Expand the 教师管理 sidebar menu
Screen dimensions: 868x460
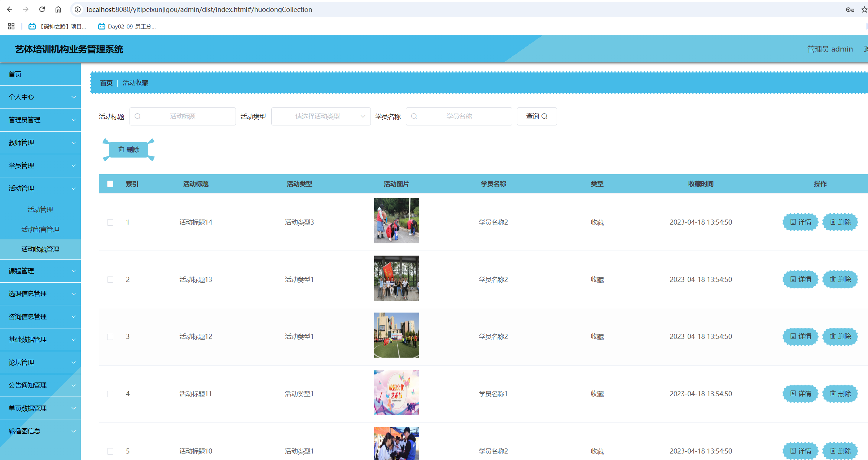click(x=40, y=143)
